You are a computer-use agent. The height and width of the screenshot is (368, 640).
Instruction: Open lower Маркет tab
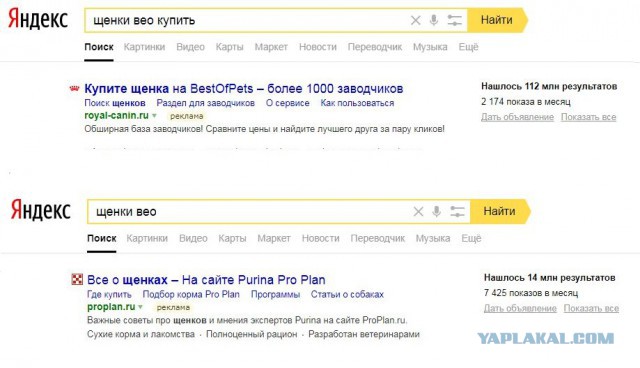274,238
